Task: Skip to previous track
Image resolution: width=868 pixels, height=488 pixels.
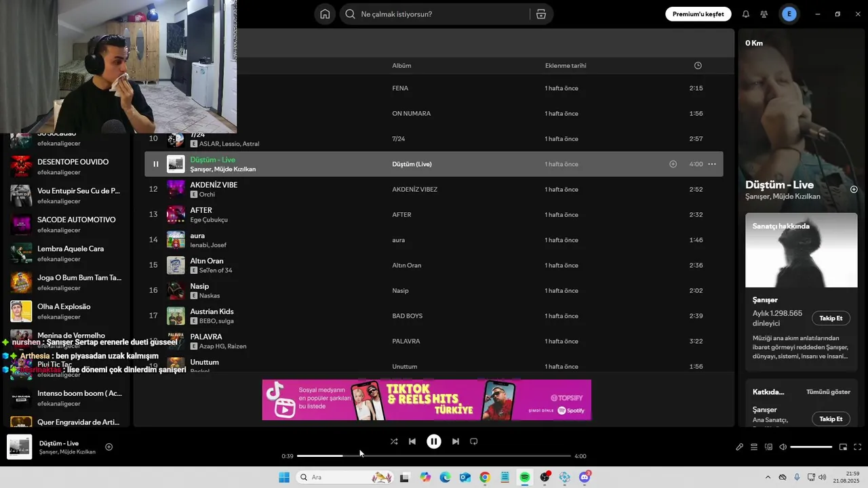Action: (x=412, y=441)
